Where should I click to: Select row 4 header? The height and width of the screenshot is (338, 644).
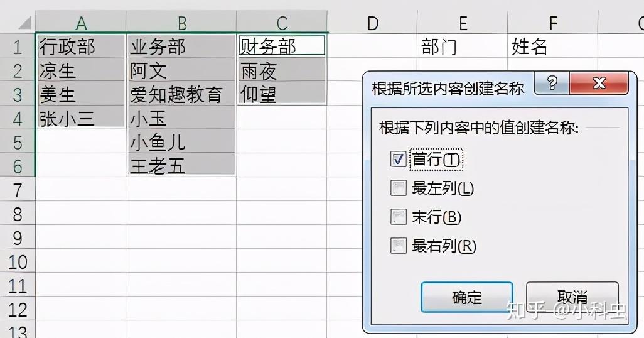(18, 117)
